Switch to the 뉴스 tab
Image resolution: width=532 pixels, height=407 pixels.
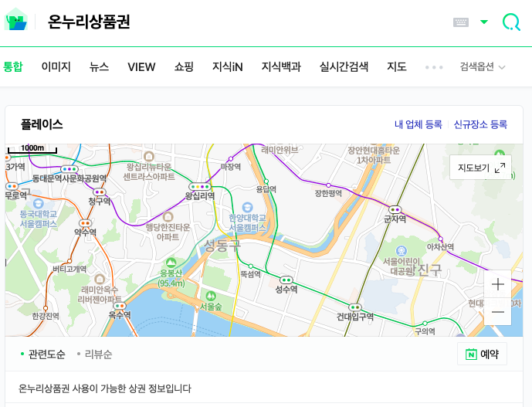tap(99, 66)
